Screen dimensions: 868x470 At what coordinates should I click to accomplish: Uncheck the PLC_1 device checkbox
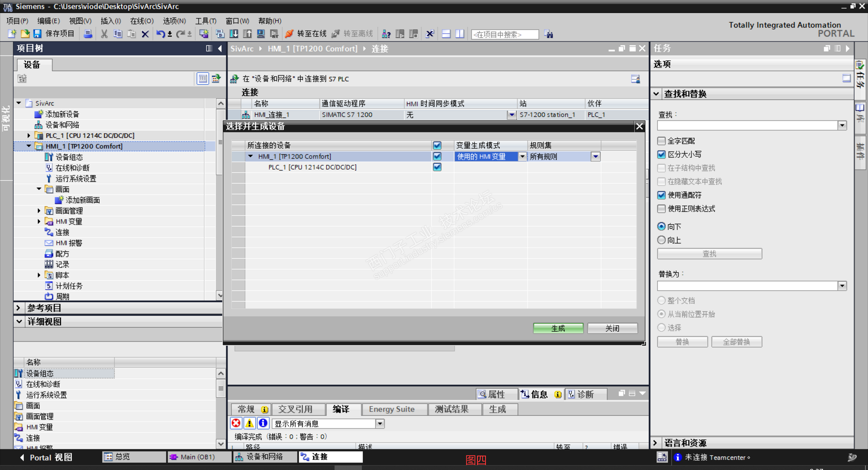(437, 167)
